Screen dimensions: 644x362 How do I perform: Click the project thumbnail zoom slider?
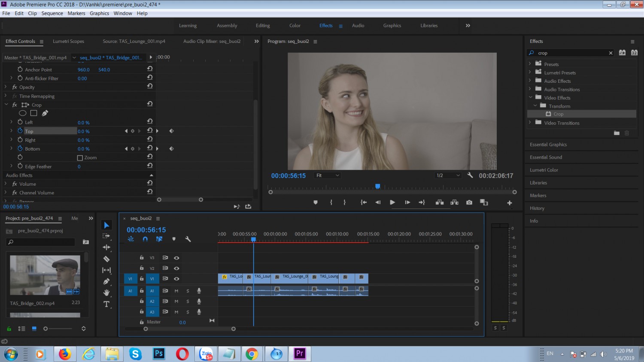click(x=58, y=329)
